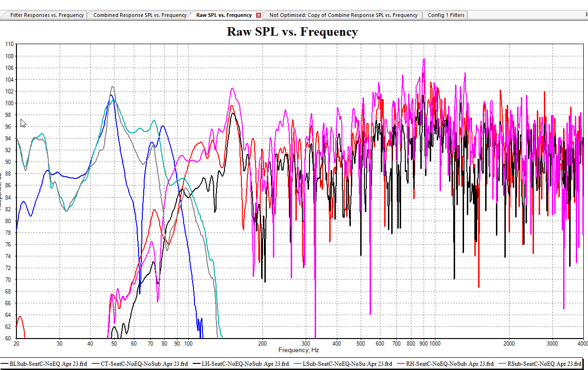Viewport: 588px width, 370px height.
Task: Click the red CT-SeatC legend line marker
Action: tap(95, 364)
